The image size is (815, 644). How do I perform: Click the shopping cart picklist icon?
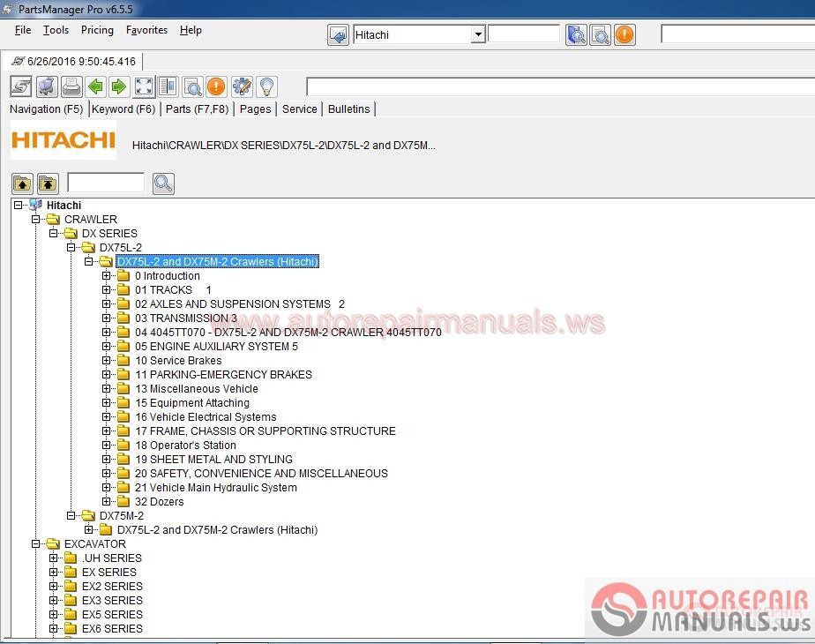pos(46,86)
